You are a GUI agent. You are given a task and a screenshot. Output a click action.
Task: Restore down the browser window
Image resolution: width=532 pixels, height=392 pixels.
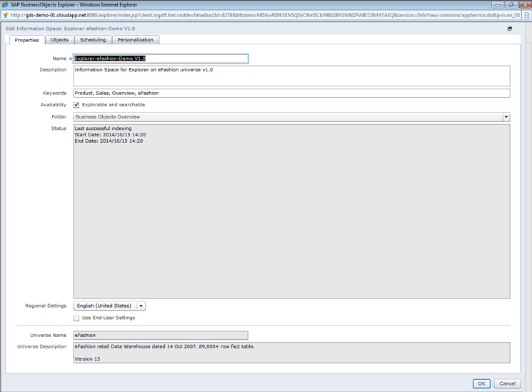pos(511,4)
